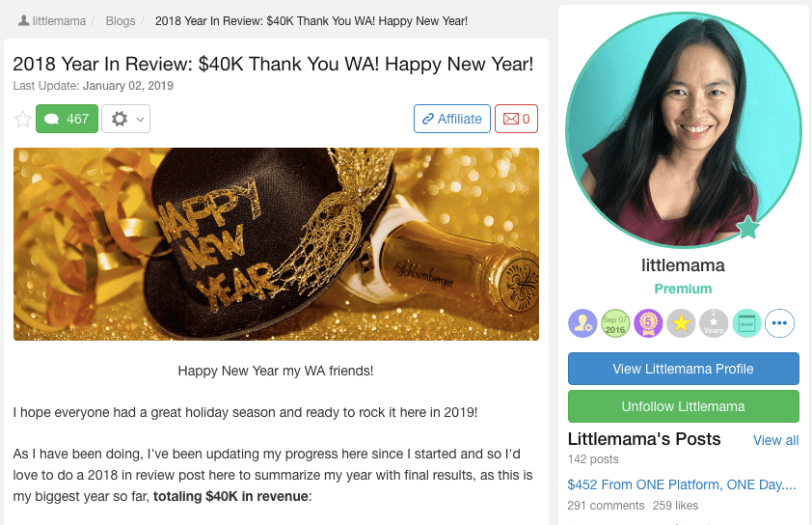Open the gear settings dropdown
The image size is (812, 525).
point(125,119)
